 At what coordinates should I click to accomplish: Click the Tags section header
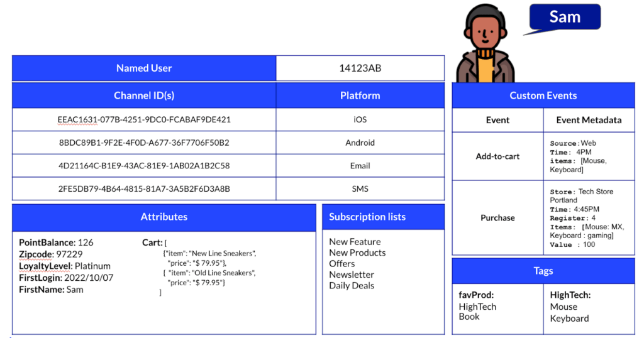(x=543, y=271)
